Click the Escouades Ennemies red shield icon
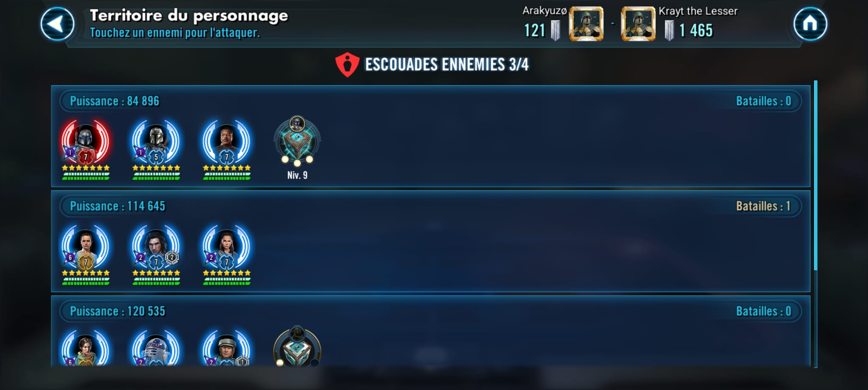Screen dimensions: 868x390 (x=348, y=64)
